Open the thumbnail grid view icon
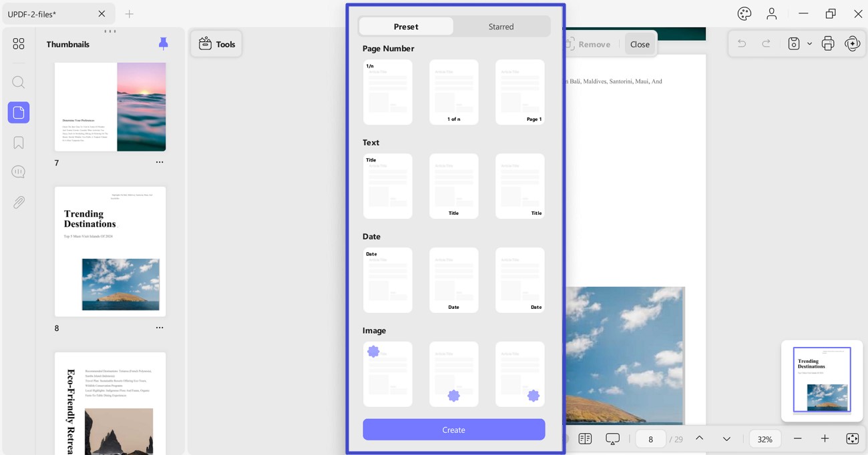The width and height of the screenshot is (868, 455). 19,43
